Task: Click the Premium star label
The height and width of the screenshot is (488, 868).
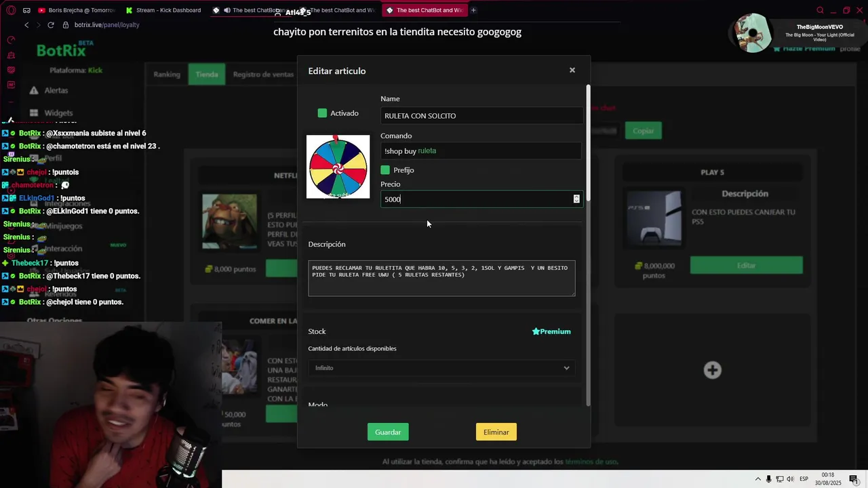Action: (x=551, y=331)
